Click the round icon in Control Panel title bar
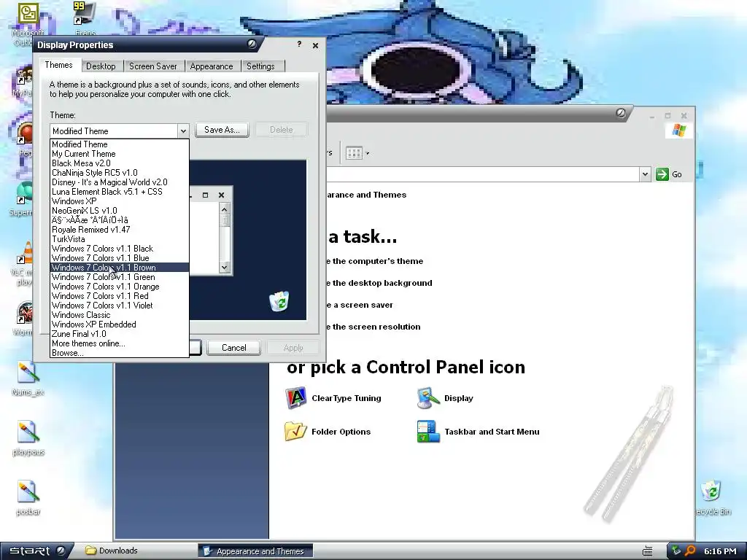 [620, 113]
